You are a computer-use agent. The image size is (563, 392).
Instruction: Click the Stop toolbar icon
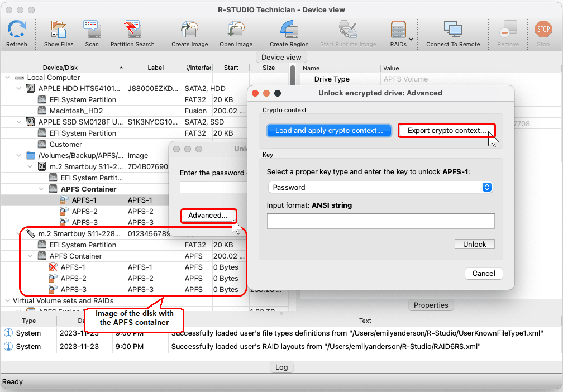pos(543,30)
